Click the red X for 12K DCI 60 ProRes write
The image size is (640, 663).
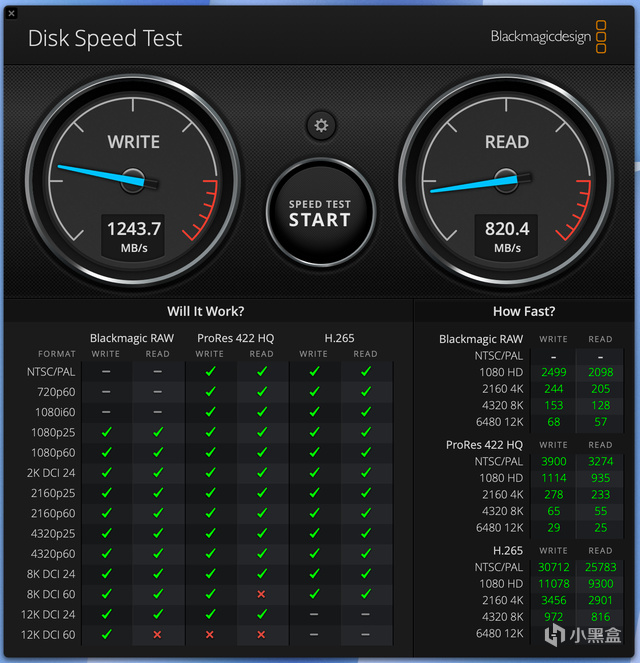click(x=210, y=634)
